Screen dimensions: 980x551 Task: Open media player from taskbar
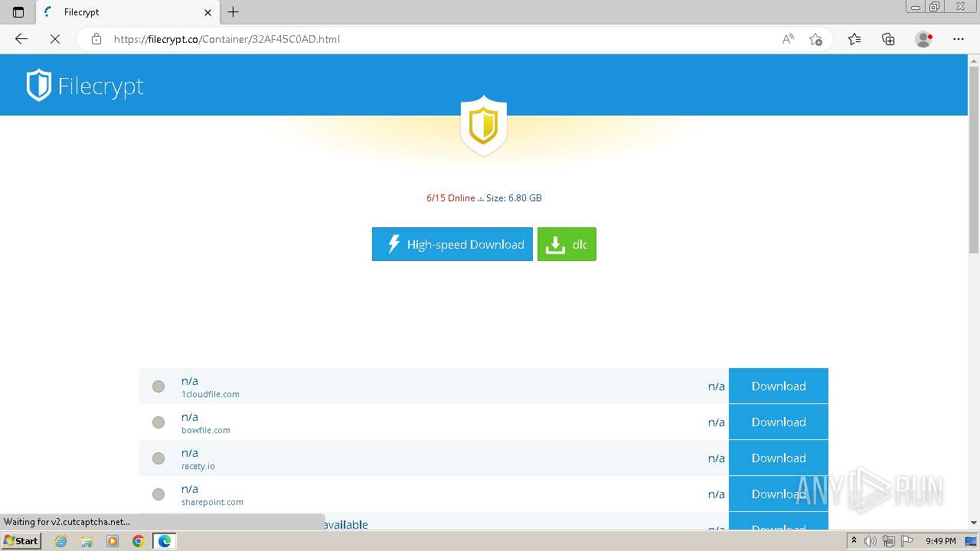(113, 541)
